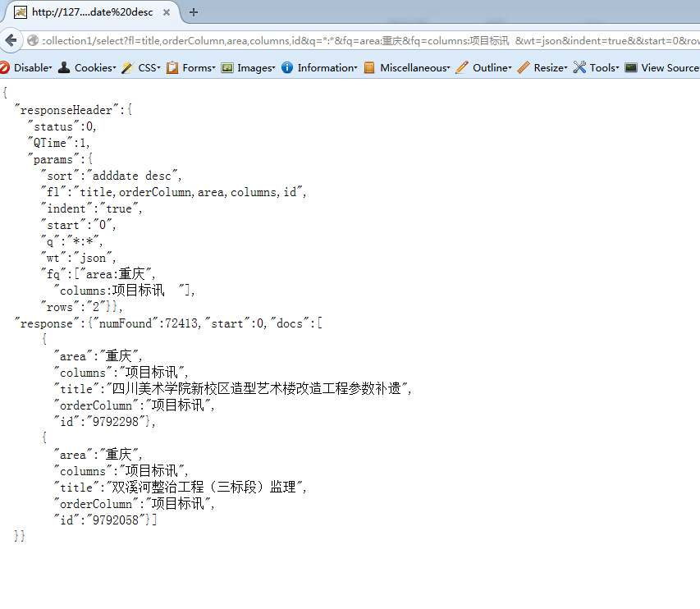Open the Outline dropdown menu
This screenshot has width=700, height=609.
pos(492,67)
